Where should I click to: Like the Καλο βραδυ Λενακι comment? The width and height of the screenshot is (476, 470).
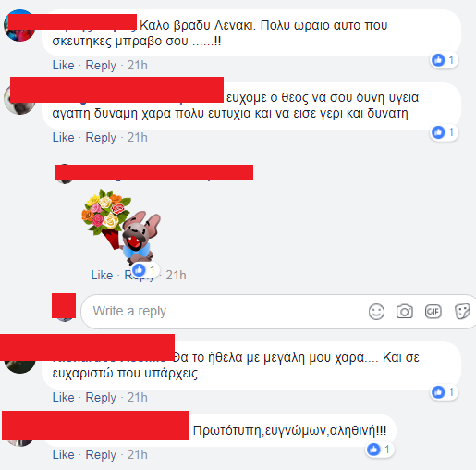coord(63,65)
